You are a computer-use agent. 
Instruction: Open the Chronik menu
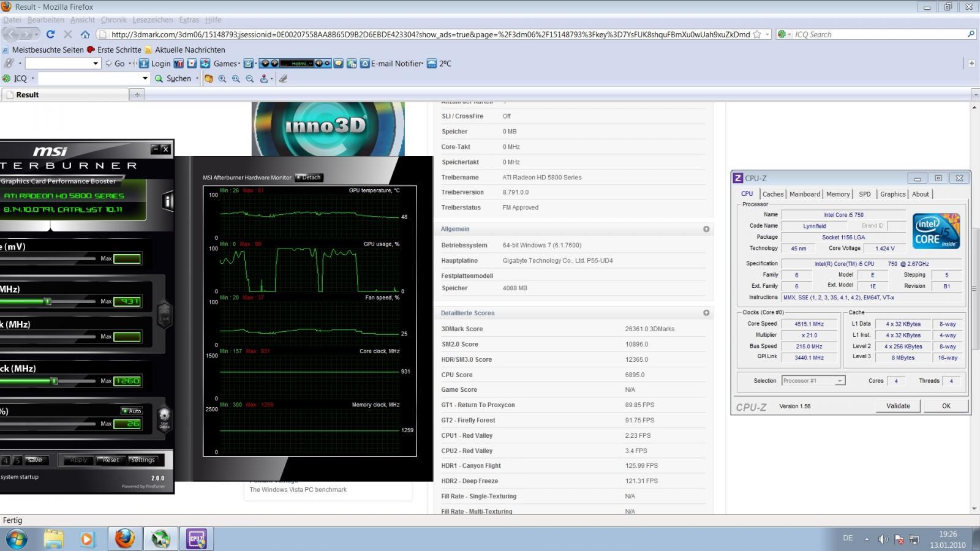(x=114, y=20)
